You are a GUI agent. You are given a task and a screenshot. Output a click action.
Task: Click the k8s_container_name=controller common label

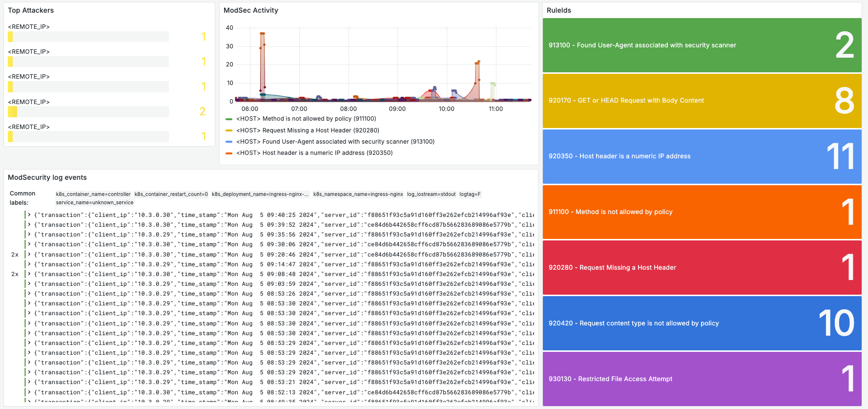(93, 194)
